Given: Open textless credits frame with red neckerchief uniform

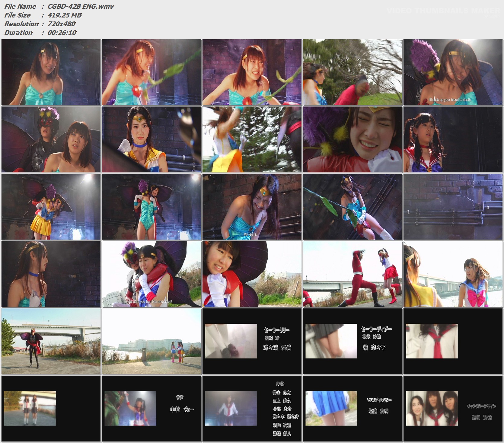Looking at the screenshot, I should pyautogui.click(x=453, y=341).
